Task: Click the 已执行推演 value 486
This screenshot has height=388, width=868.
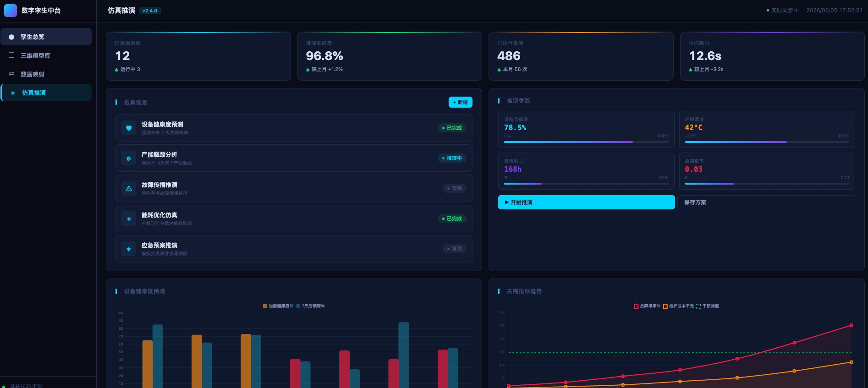Action: (x=509, y=56)
